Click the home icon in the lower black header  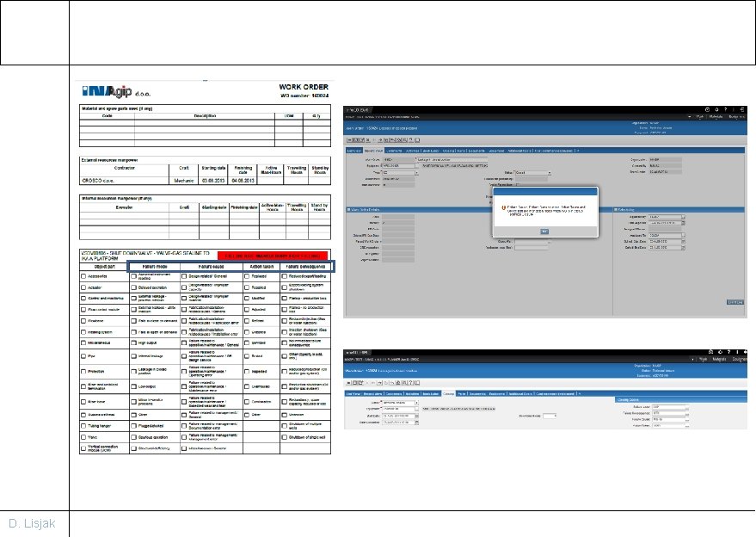(710, 352)
